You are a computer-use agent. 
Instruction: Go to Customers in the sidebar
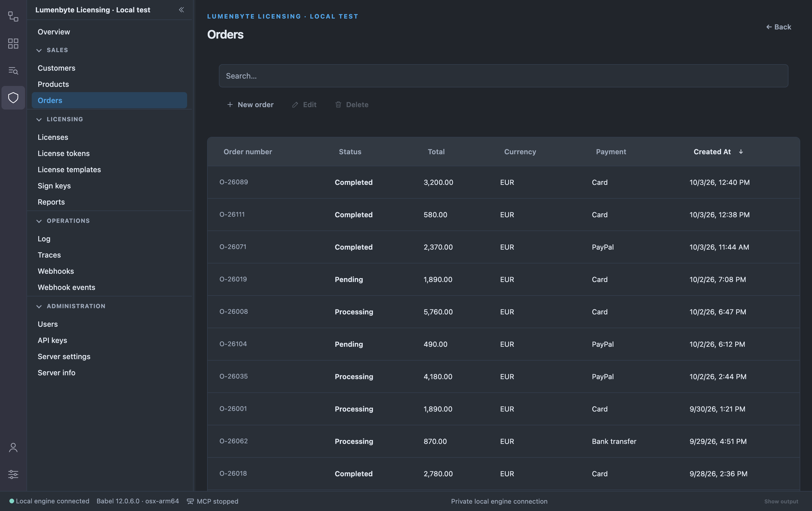pyautogui.click(x=56, y=68)
